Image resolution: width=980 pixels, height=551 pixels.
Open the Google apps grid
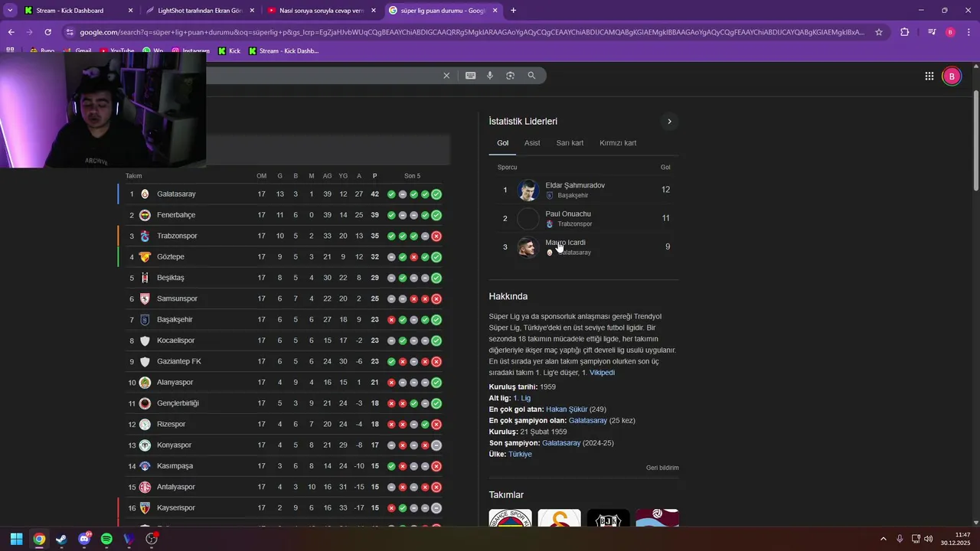[929, 76]
